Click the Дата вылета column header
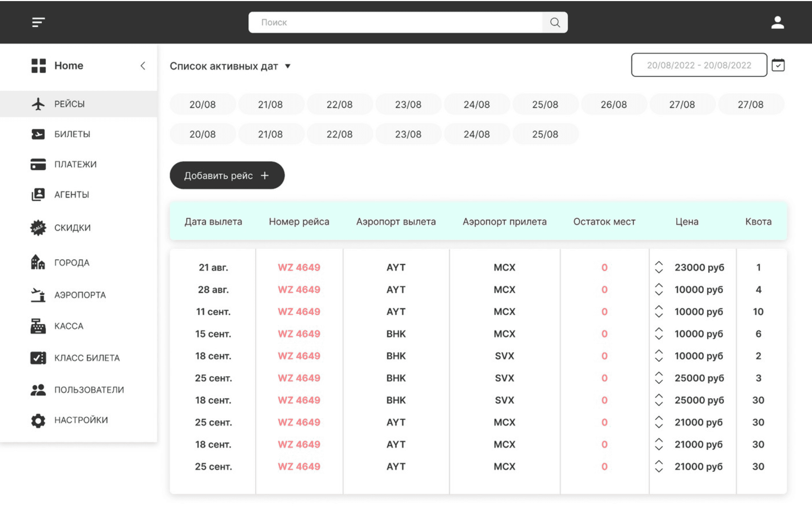Viewport: 812px width, 506px height. (213, 221)
